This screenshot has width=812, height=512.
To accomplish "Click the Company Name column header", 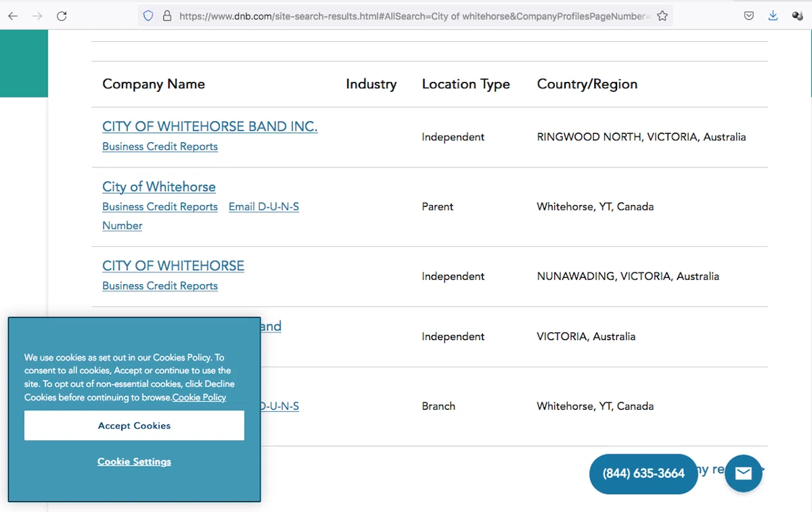I will tap(154, 84).
